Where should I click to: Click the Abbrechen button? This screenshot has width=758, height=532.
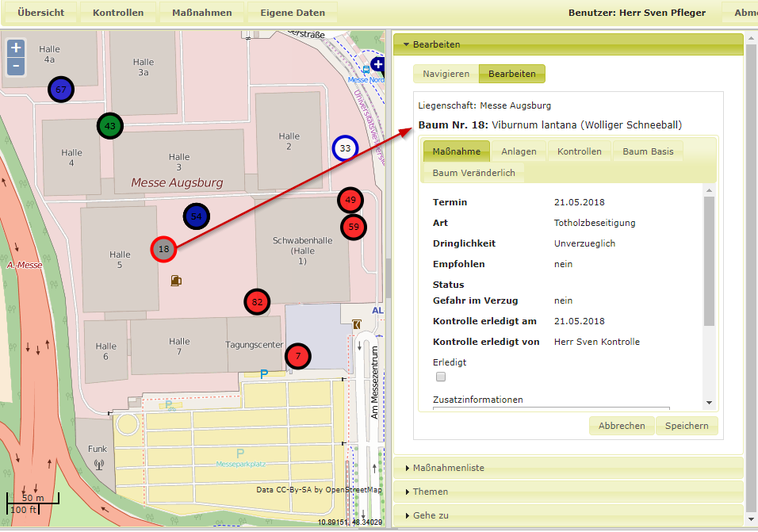[622, 426]
